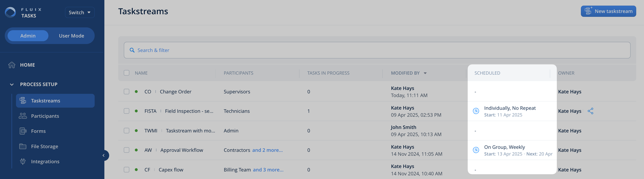This screenshot has height=179, width=644.
Task: Click the Home house icon
Action: 12,65
